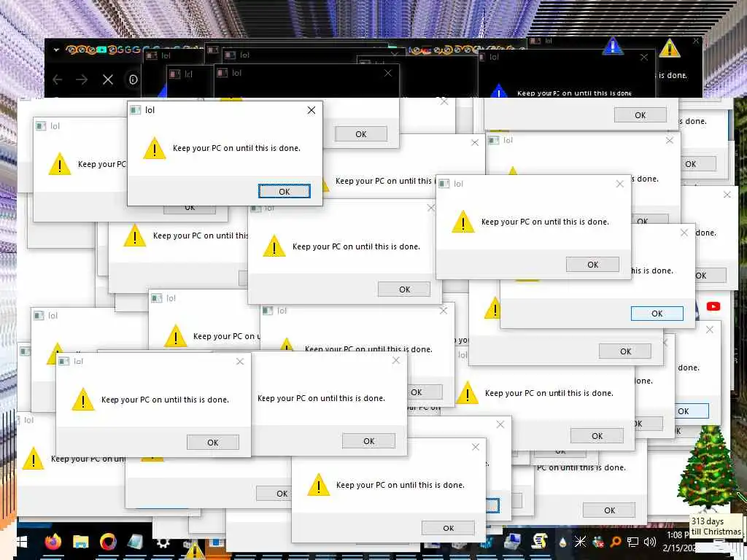The height and width of the screenshot is (560, 747).
Task: Click the yellow warning triangle in the inverted-color dialog
Action: point(670,47)
